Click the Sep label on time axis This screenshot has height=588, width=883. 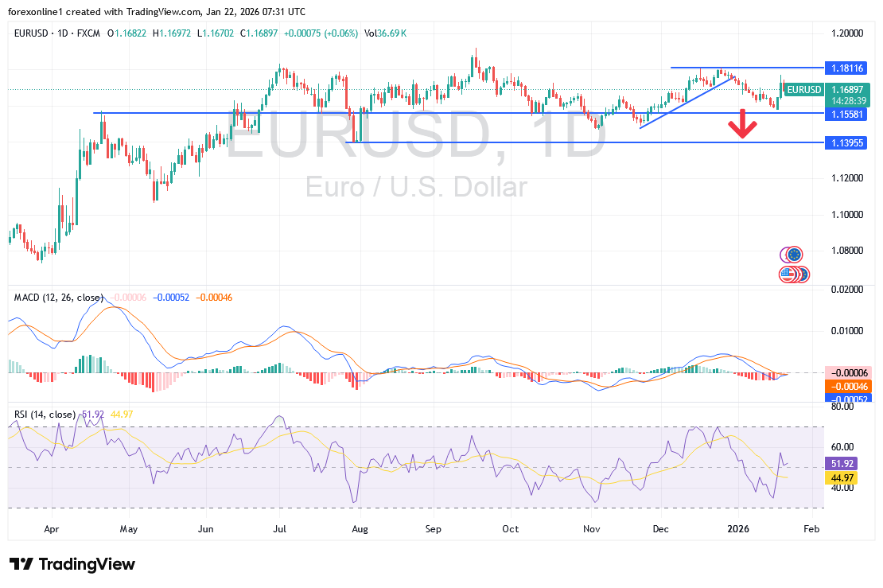(x=434, y=528)
